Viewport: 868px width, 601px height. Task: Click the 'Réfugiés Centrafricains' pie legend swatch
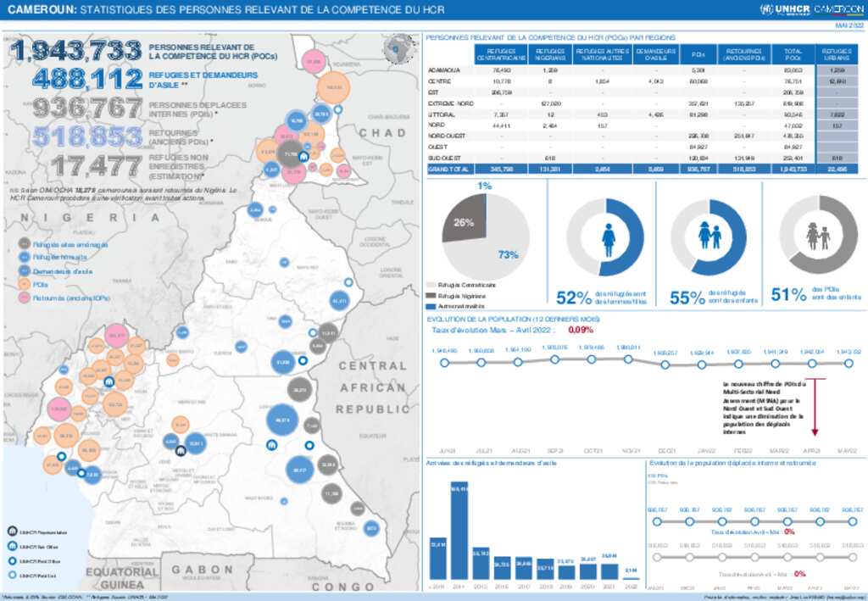click(x=431, y=286)
